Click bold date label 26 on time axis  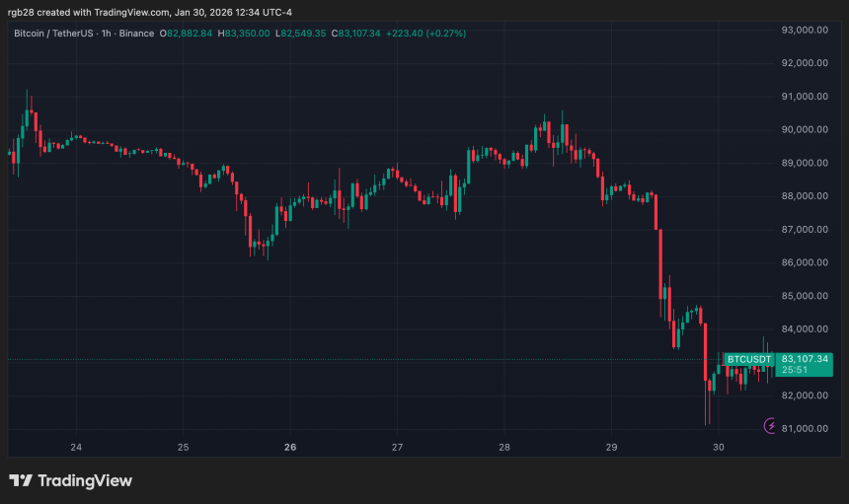pyautogui.click(x=290, y=447)
